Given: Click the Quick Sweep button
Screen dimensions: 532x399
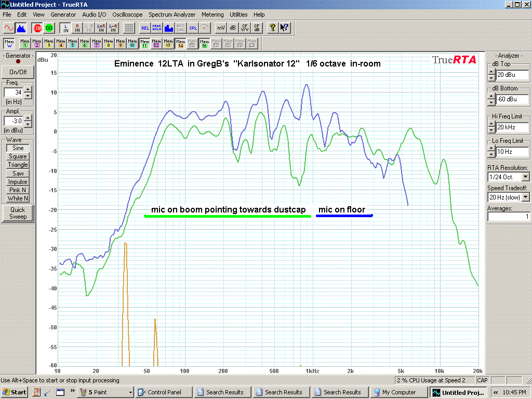Looking at the screenshot, I should pyautogui.click(x=18, y=213).
